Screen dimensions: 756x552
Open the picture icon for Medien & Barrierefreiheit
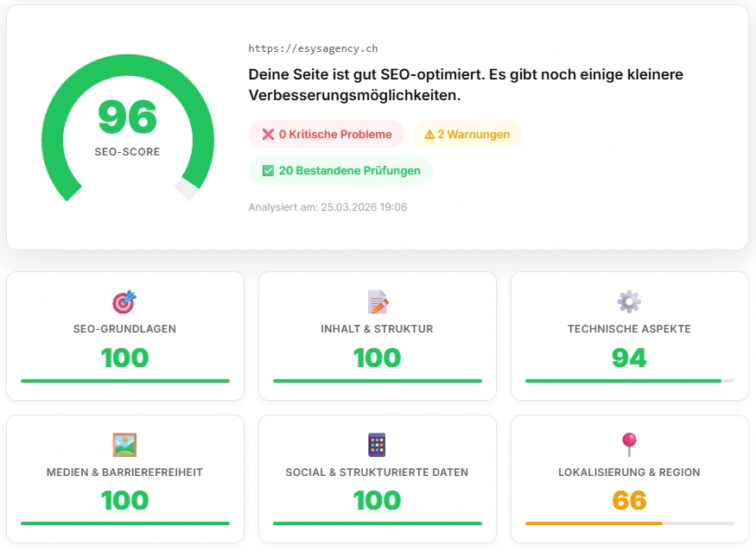click(124, 445)
